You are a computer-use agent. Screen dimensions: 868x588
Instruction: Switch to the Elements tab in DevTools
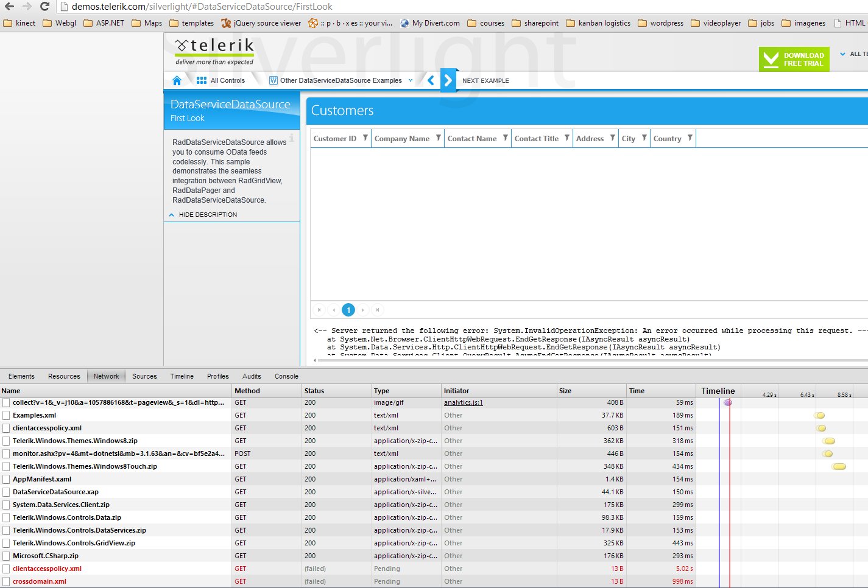[21, 376]
